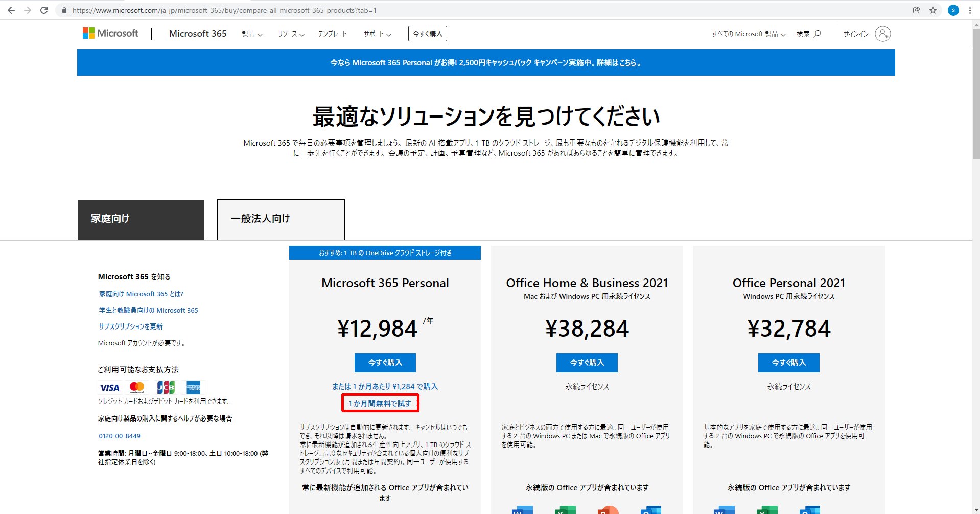The height and width of the screenshot is (514, 980).
Task: Click the 最適なソリューションを見つけてください heading
Action: coord(486,116)
